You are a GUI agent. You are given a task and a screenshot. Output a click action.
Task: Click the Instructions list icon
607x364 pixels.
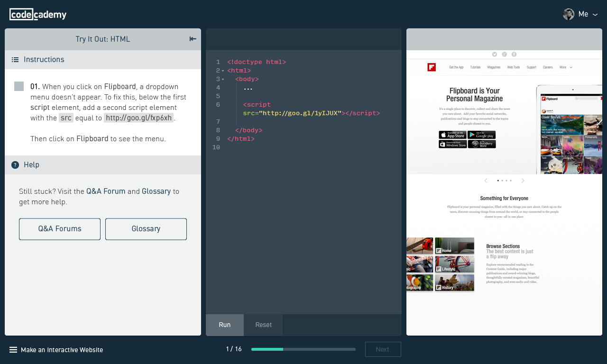15,60
